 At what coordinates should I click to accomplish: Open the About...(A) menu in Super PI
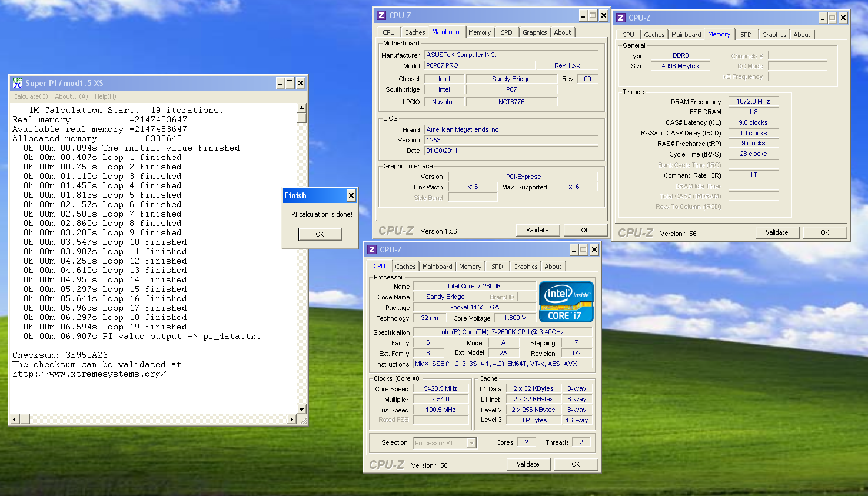(x=71, y=96)
